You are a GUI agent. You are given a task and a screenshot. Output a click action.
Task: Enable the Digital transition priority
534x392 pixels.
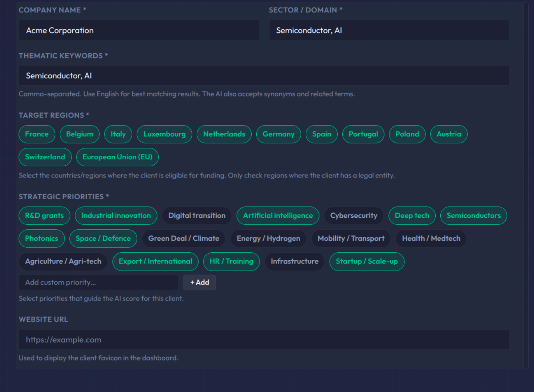click(197, 216)
